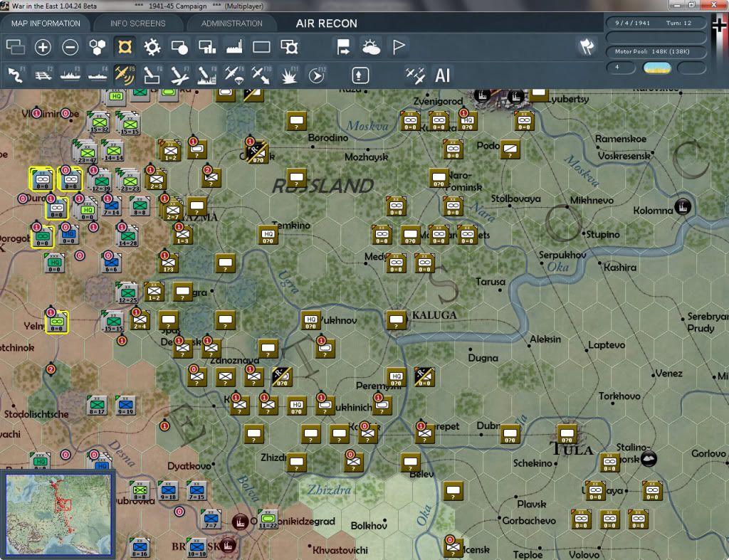Click the pennant flag outline icon

(399, 47)
